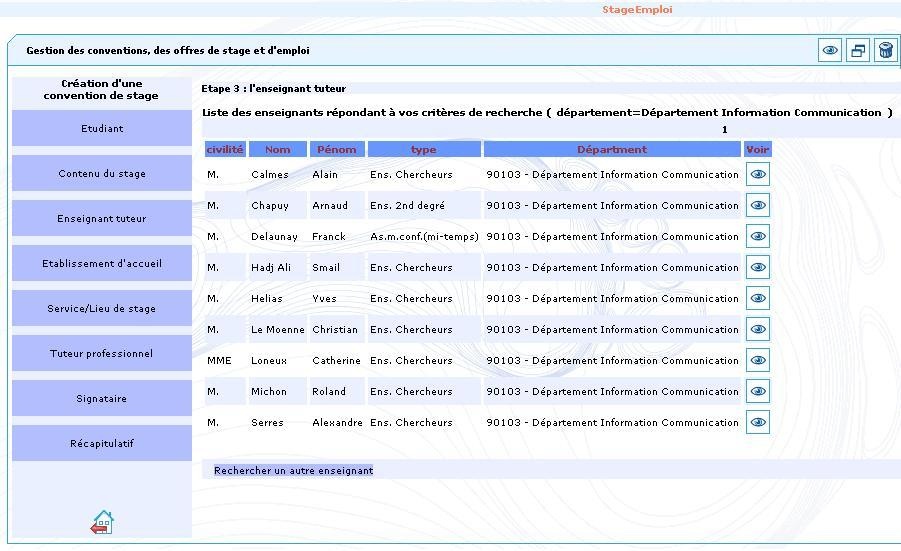Click eye icon for Serres Alexandre
This screenshot has height=551, width=901.
[758, 422]
